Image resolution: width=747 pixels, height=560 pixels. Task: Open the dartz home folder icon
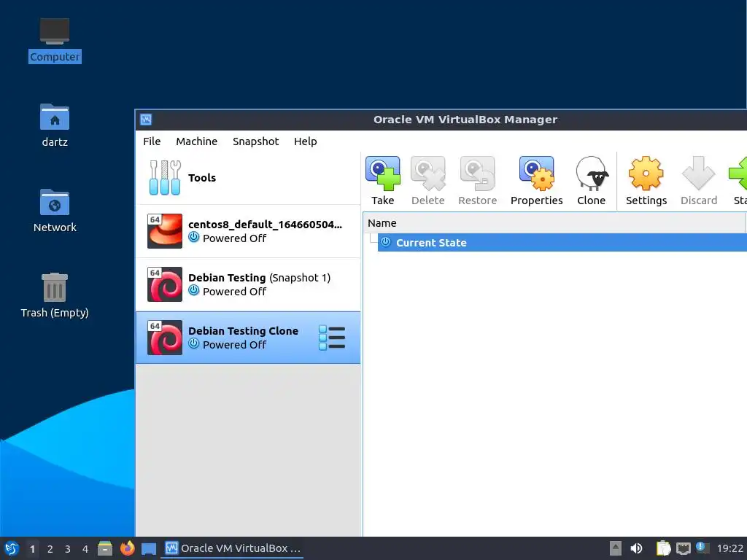[54, 116]
